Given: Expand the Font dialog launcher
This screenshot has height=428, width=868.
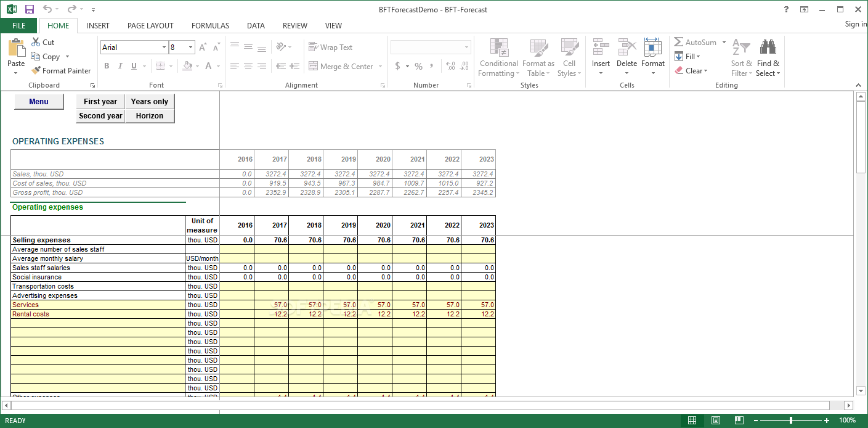Looking at the screenshot, I should point(220,86).
